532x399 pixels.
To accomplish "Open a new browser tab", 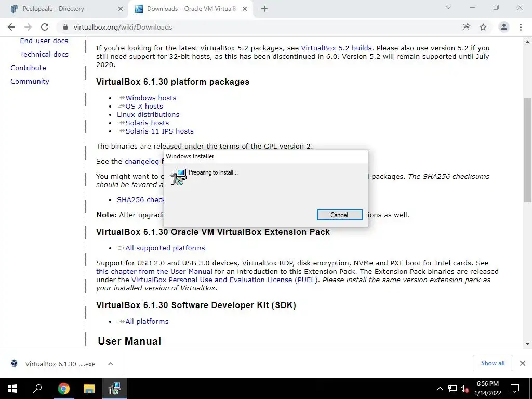I will pyautogui.click(x=264, y=9).
